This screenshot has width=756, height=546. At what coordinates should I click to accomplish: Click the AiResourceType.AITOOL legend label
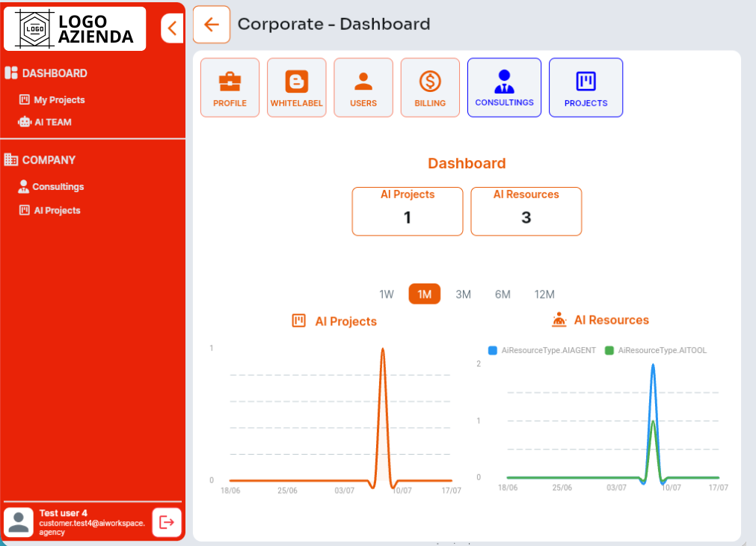[x=663, y=351]
